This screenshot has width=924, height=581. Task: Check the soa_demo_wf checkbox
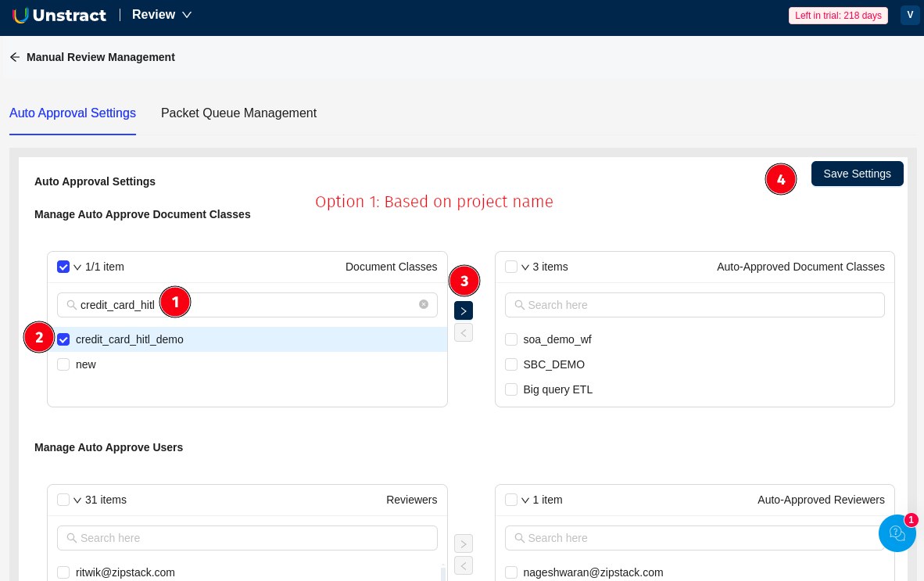[x=511, y=339]
